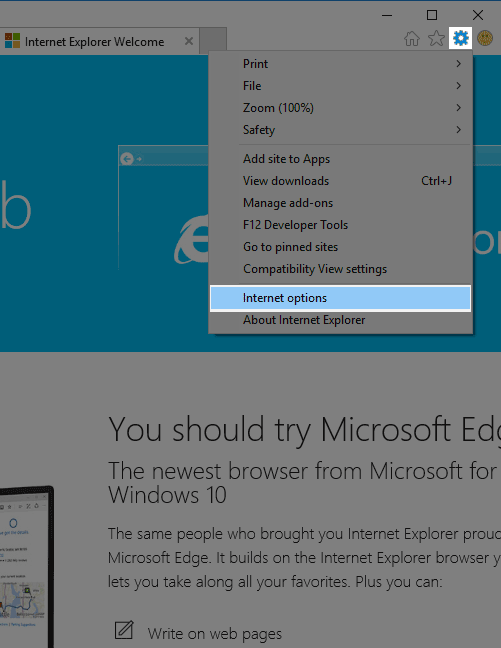Open Favorites star icon
This screenshot has width=501, height=648.
pyautogui.click(x=436, y=39)
